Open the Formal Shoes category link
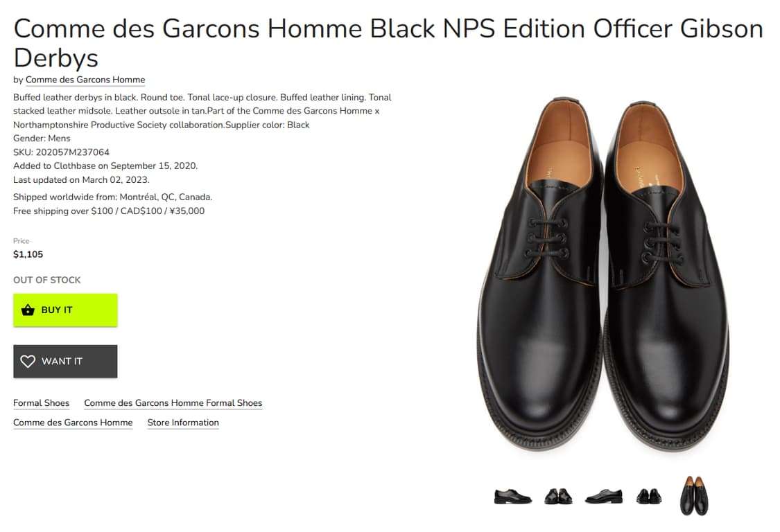Viewport: 780px width, 532px height. click(42, 403)
